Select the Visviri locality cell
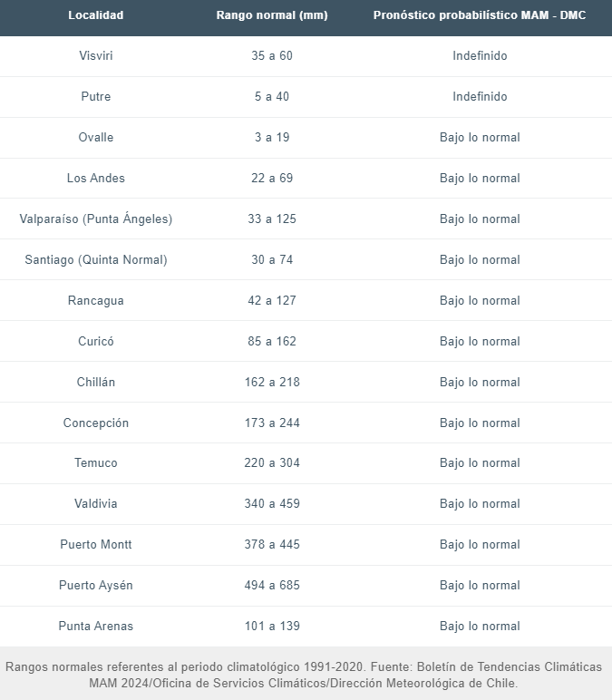 tap(95, 56)
